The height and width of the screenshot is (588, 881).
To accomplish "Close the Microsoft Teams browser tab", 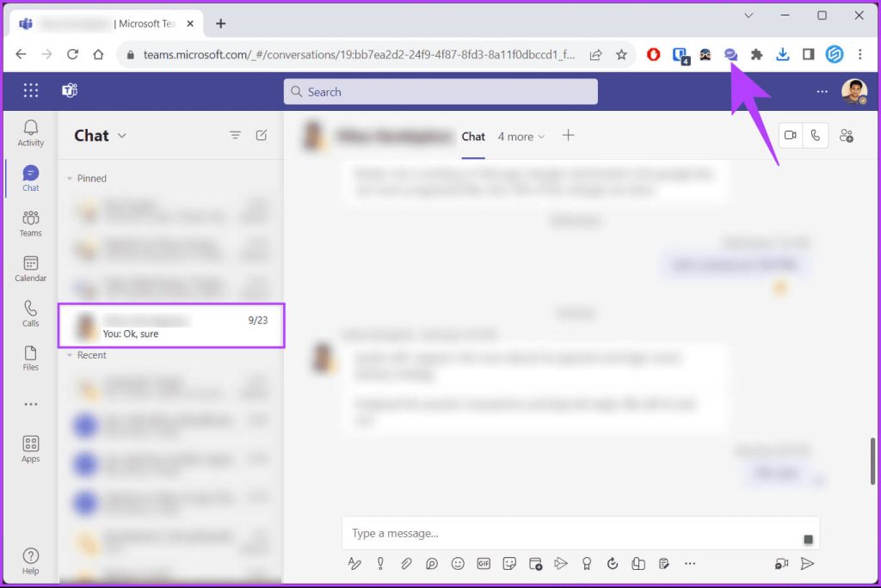I will [190, 23].
